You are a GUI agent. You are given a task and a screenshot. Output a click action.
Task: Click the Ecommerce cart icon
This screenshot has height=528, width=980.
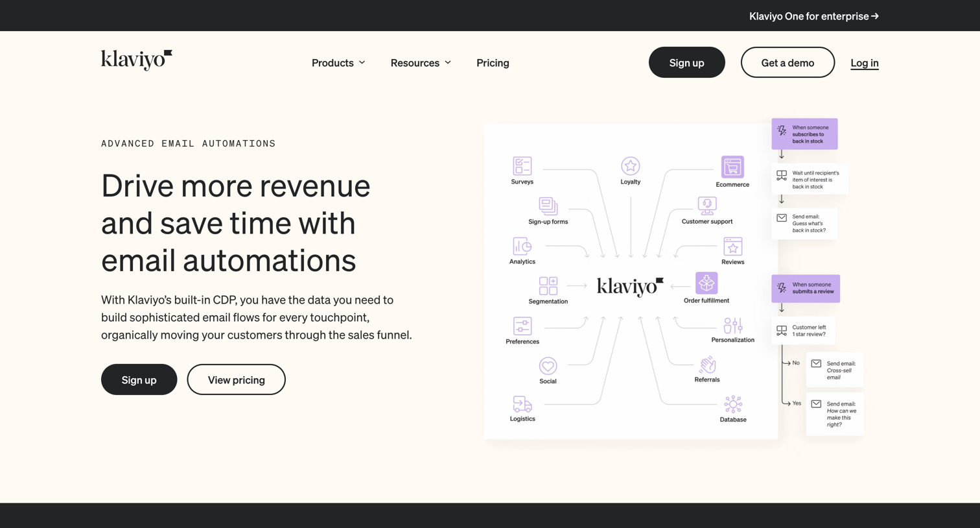click(732, 167)
